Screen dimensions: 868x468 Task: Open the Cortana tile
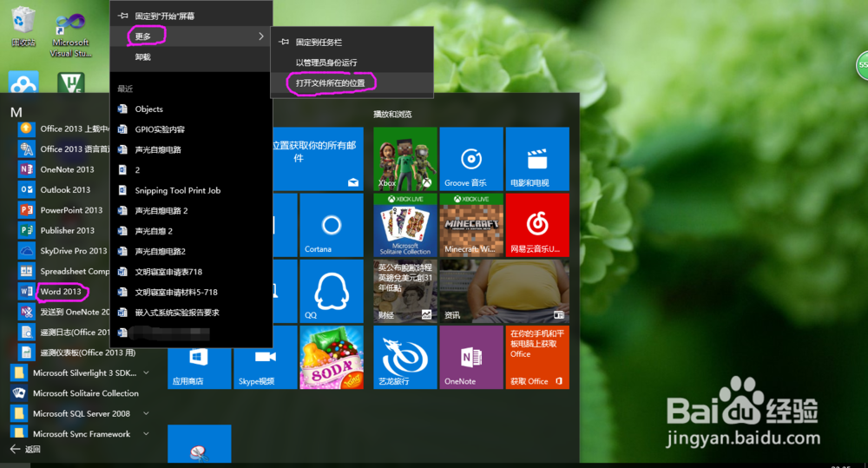pos(331,225)
